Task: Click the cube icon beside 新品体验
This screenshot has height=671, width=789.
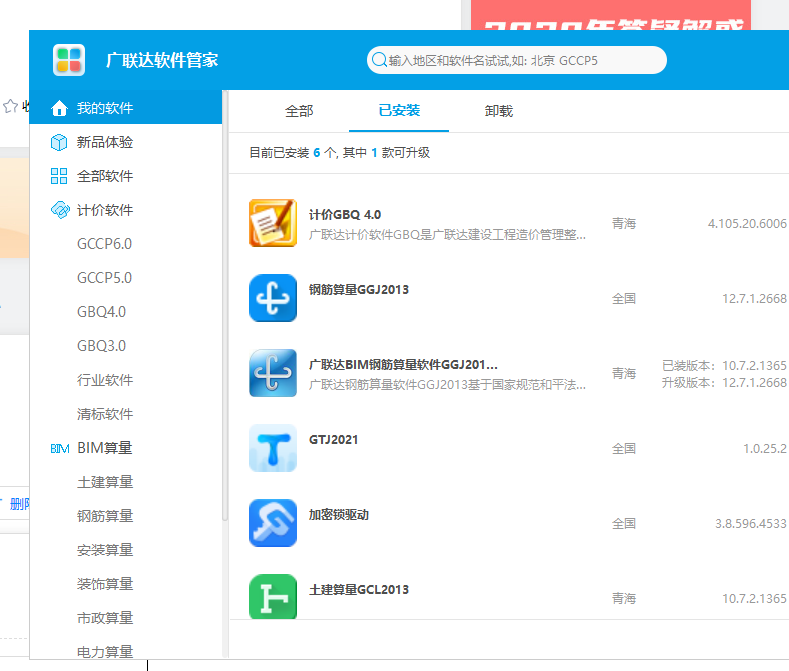Action: point(59,142)
